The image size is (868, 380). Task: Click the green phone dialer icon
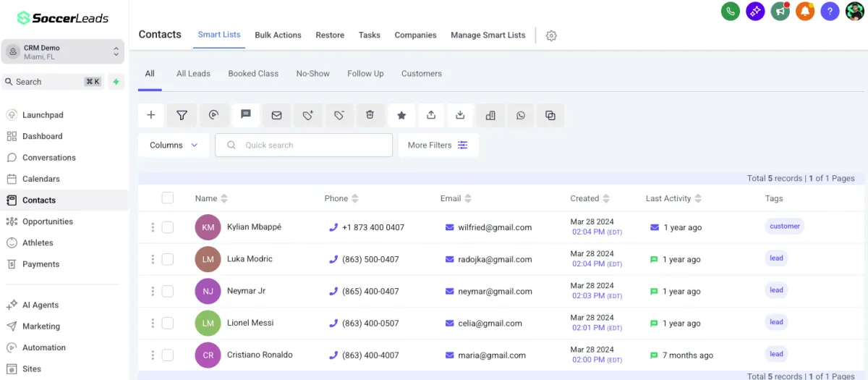(731, 11)
